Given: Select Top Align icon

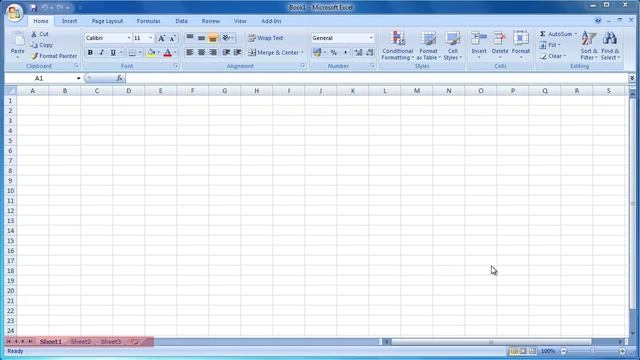Looking at the screenshot, I should pos(190,38).
